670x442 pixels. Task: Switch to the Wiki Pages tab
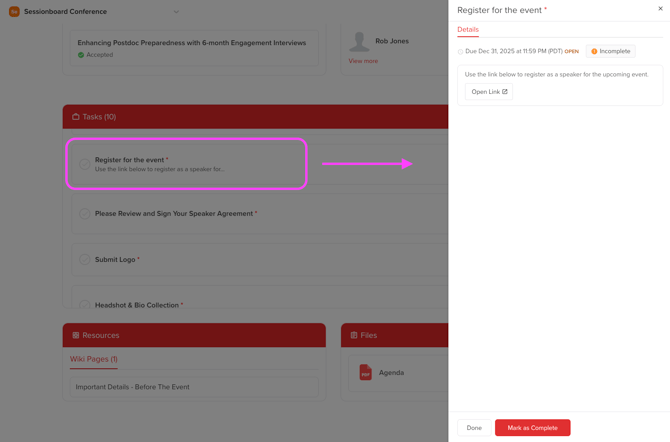coord(93,359)
